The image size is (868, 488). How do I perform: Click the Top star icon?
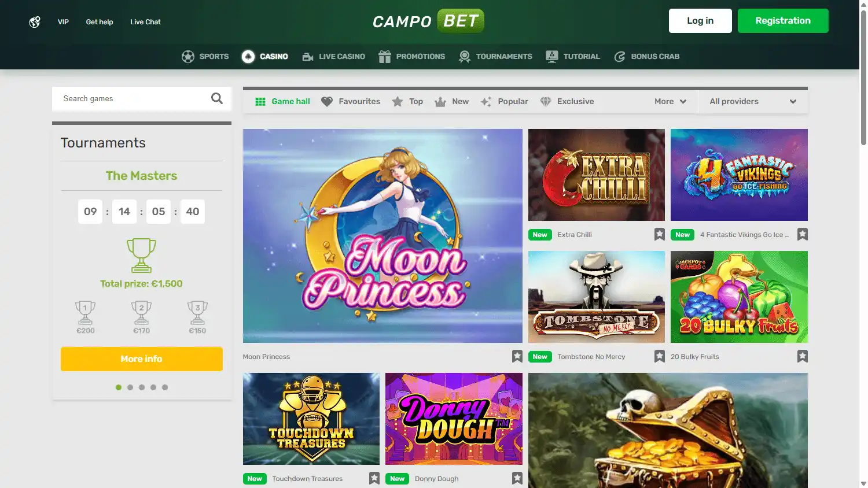(x=398, y=102)
